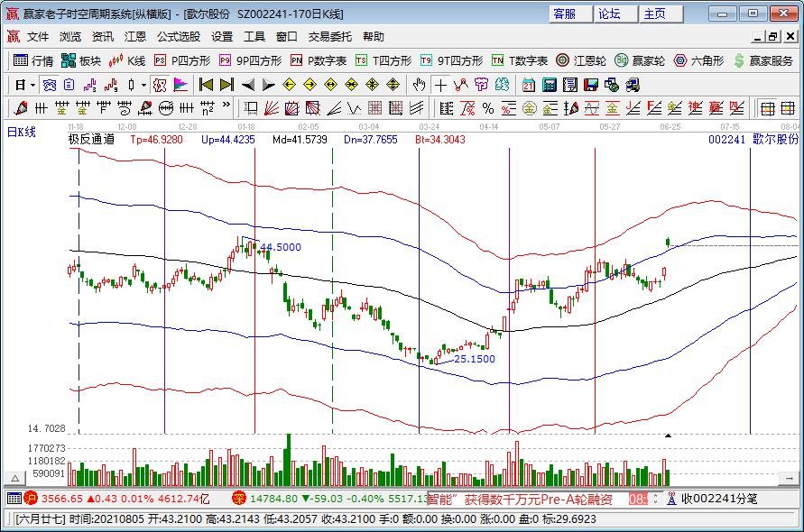Select the hand pan tool

(x=420, y=85)
